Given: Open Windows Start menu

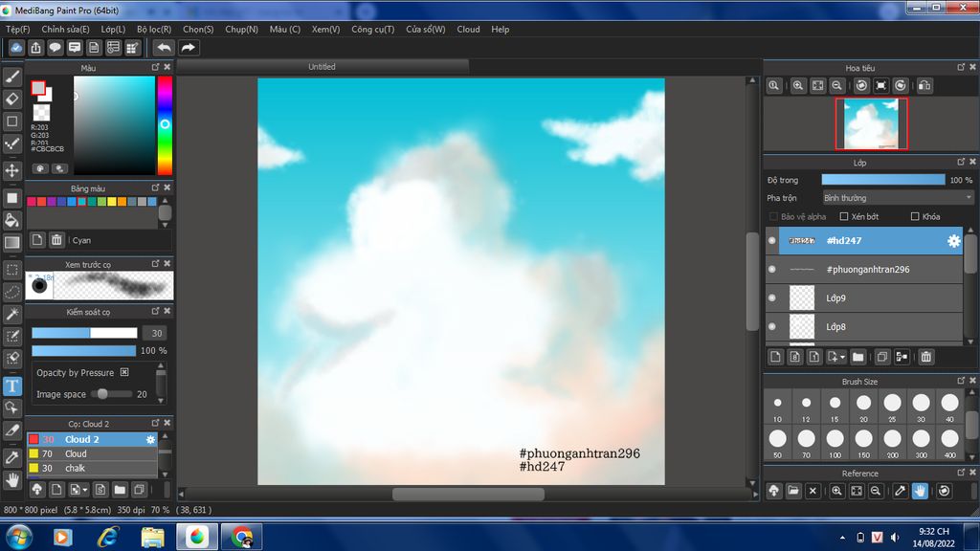Looking at the screenshot, I should coord(19,538).
